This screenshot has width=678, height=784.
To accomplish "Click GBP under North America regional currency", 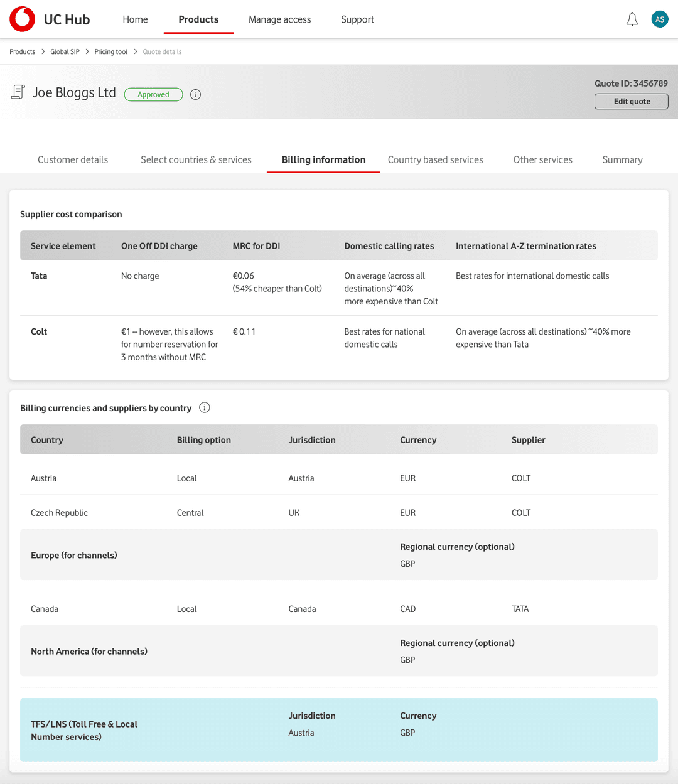I will click(x=407, y=660).
